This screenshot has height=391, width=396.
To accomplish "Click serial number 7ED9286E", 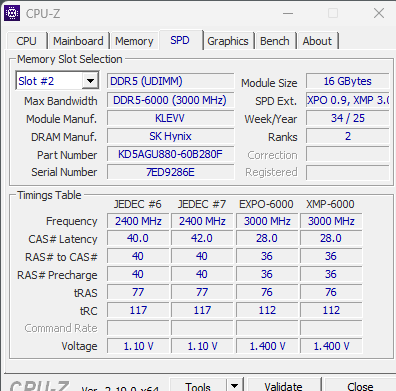I will point(170,172).
